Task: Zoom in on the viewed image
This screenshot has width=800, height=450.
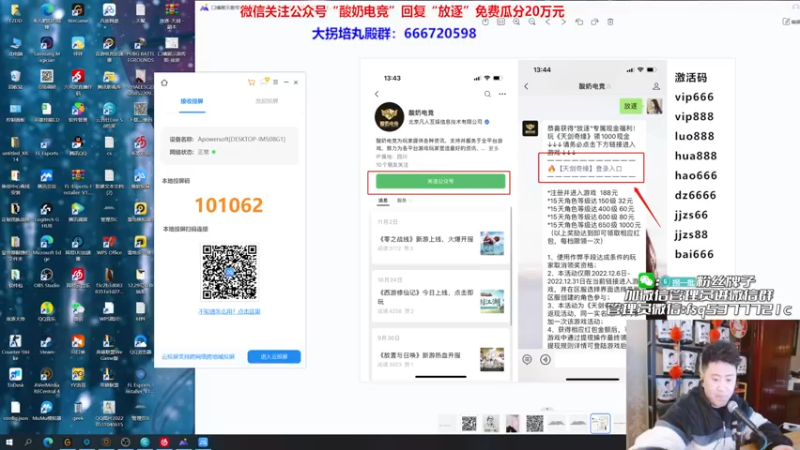Action: [x=516, y=22]
